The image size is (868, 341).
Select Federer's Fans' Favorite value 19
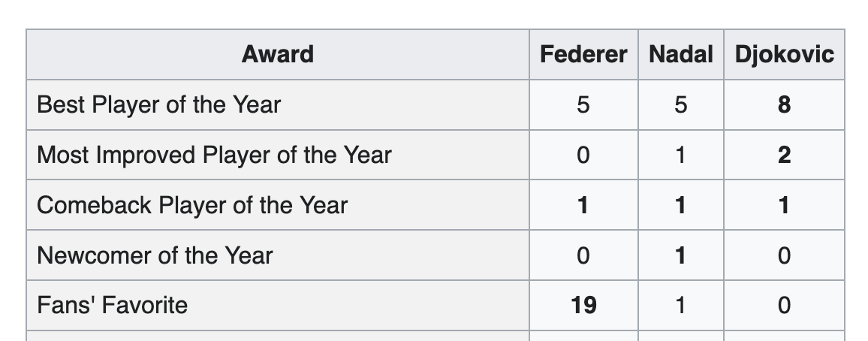point(583,305)
